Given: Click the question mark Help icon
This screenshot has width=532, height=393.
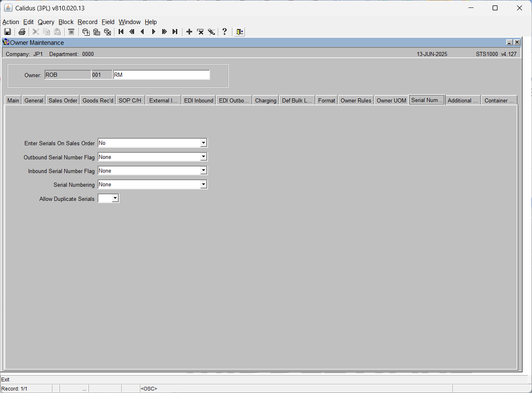Looking at the screenshot, I should click(225, 32).
